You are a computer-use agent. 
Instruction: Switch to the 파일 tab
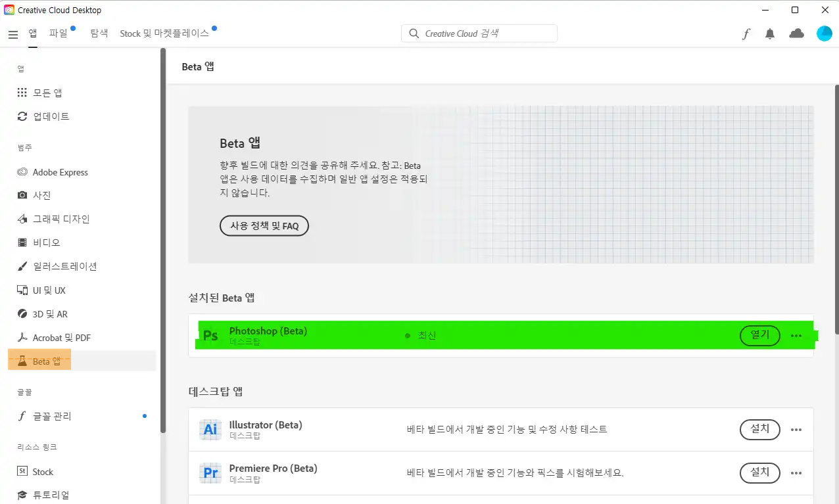coord(59,33)
